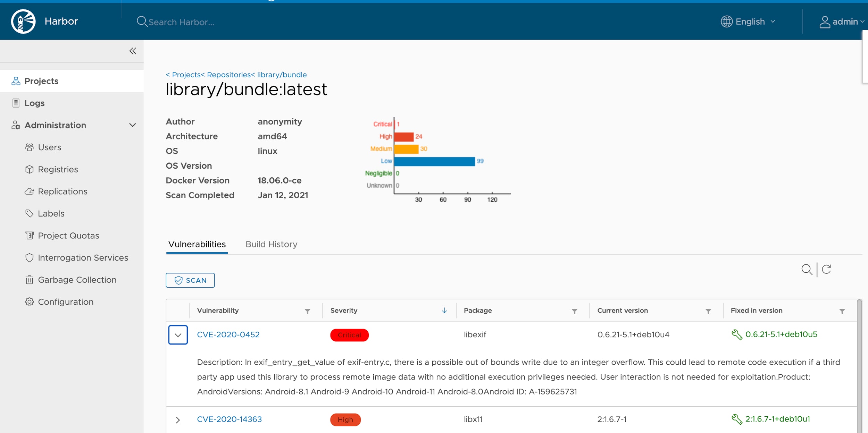
Task: Click the Projects sidebar icon
Action: [x=16, y=81]
